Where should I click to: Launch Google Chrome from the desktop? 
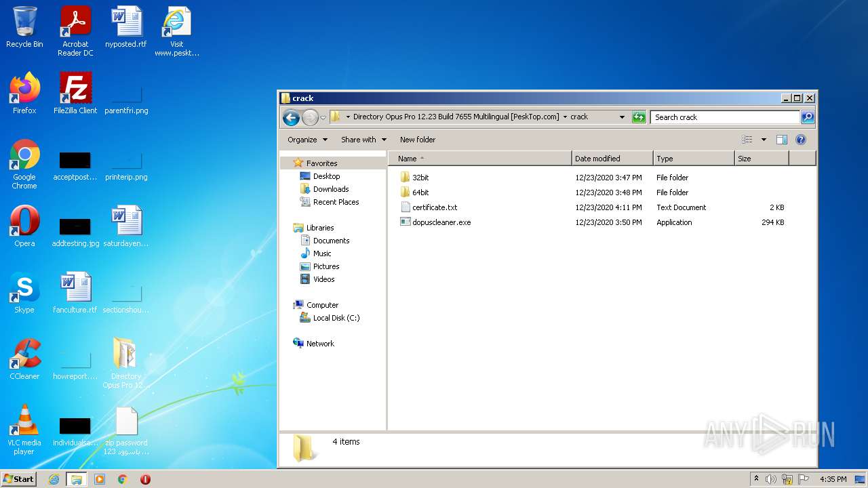click(24, 164)
